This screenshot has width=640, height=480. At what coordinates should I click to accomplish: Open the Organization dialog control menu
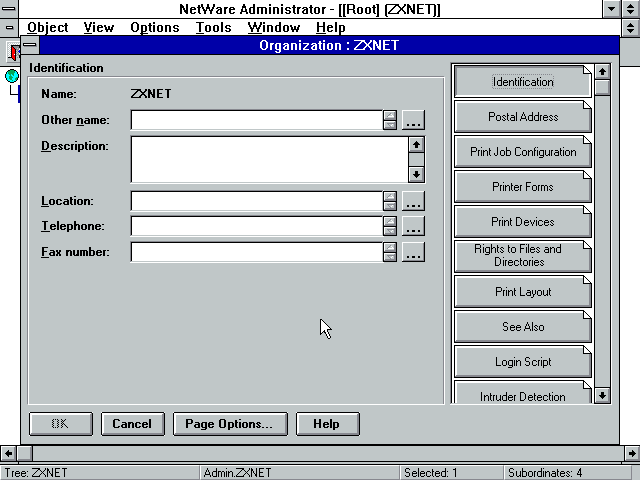30,45
